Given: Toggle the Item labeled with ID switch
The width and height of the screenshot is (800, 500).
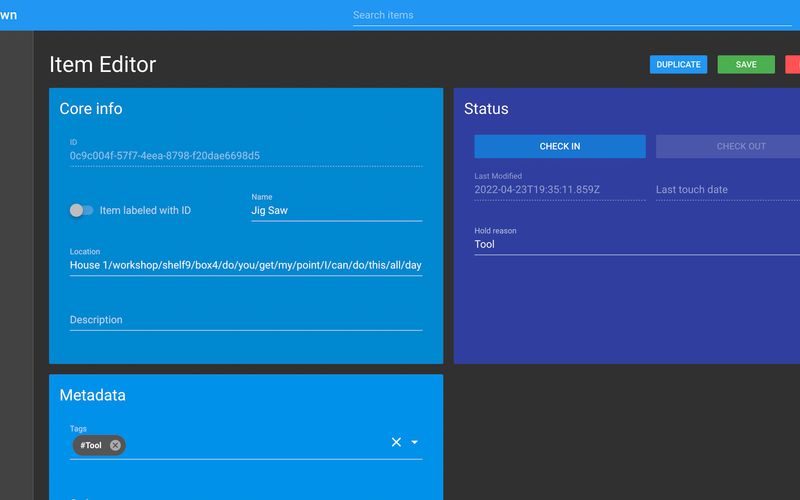Looking at the screenshot, I should coord(81,211).
